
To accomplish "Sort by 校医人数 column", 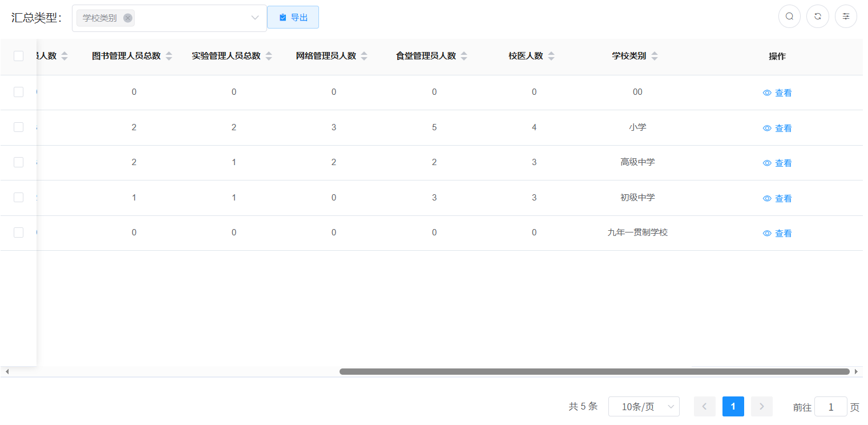I will click(551, 56).
